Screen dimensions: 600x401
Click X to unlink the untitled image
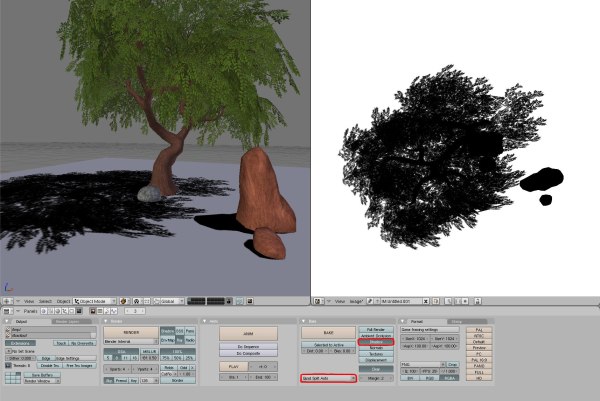coord(426,302)
